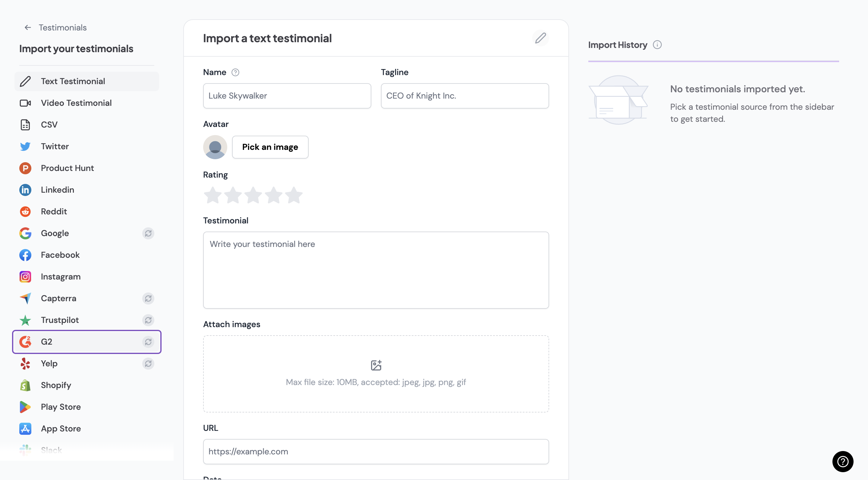The image size is (868, 480).
Task: Click the sync icon in the Trustpilot row
Action: 148,320
